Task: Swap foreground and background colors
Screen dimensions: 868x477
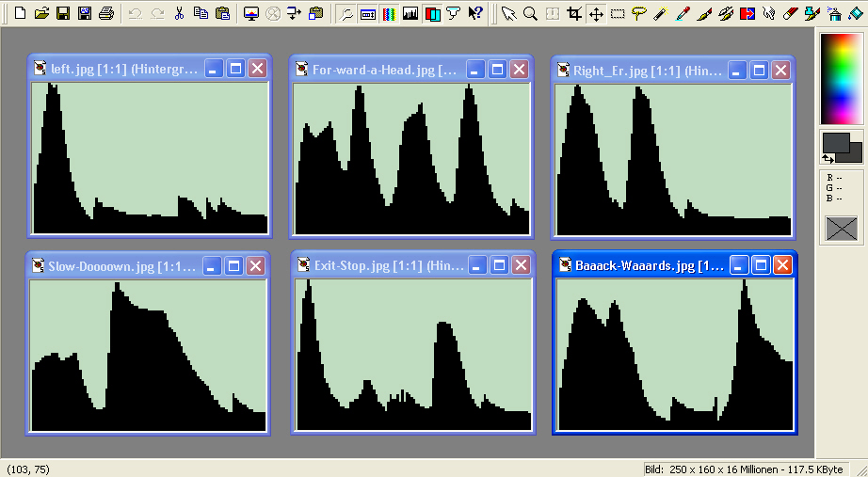Action: (x=828, y=159)
